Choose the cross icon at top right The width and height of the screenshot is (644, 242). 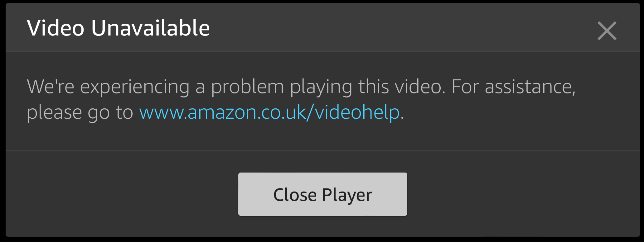pos(607,31)
